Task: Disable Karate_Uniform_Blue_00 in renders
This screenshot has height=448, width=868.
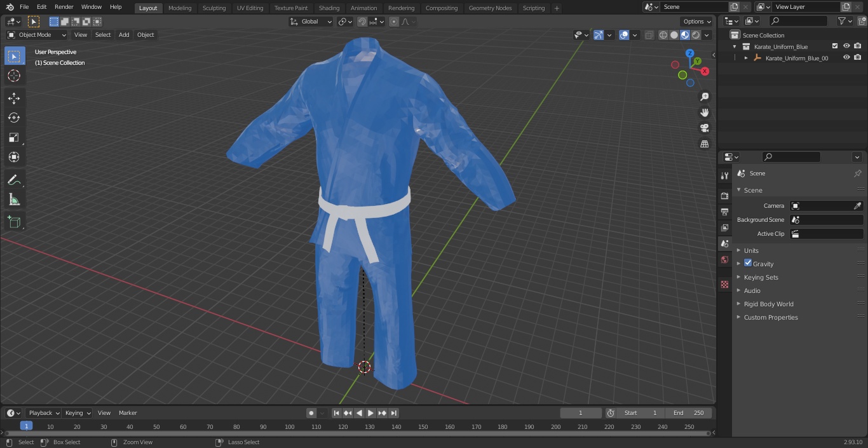Action: tap(858, 58)
